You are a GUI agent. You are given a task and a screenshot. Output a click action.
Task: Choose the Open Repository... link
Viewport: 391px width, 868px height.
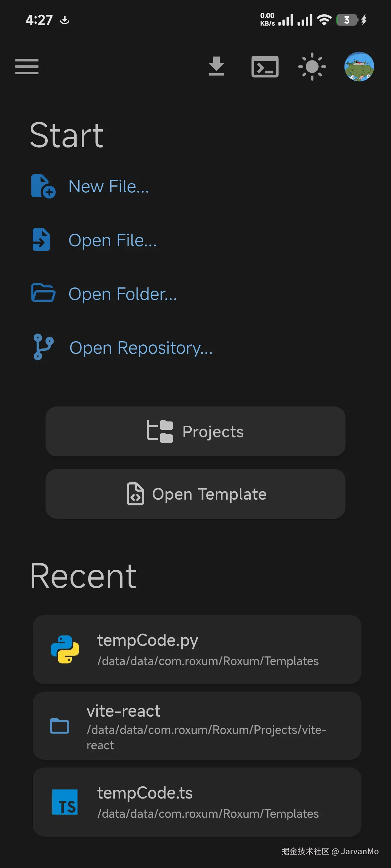(x=141, y=348)
